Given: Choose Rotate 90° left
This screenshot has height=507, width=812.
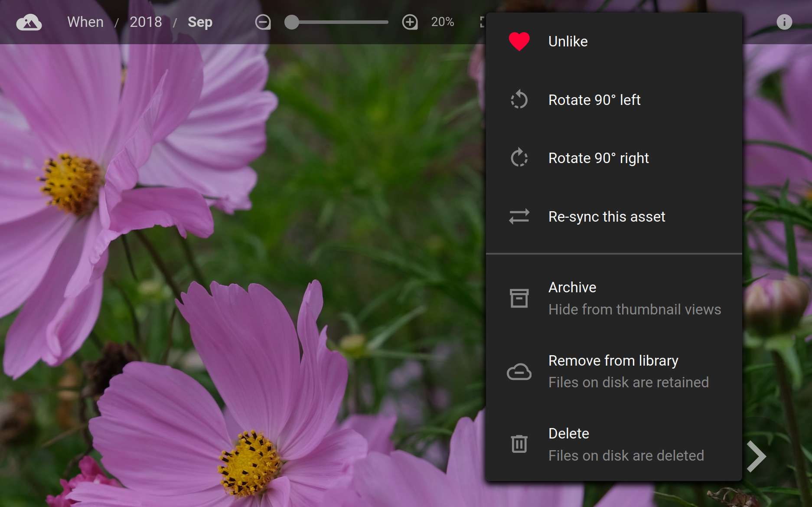Looking at the screenshot, I should [x=614, y=100].
